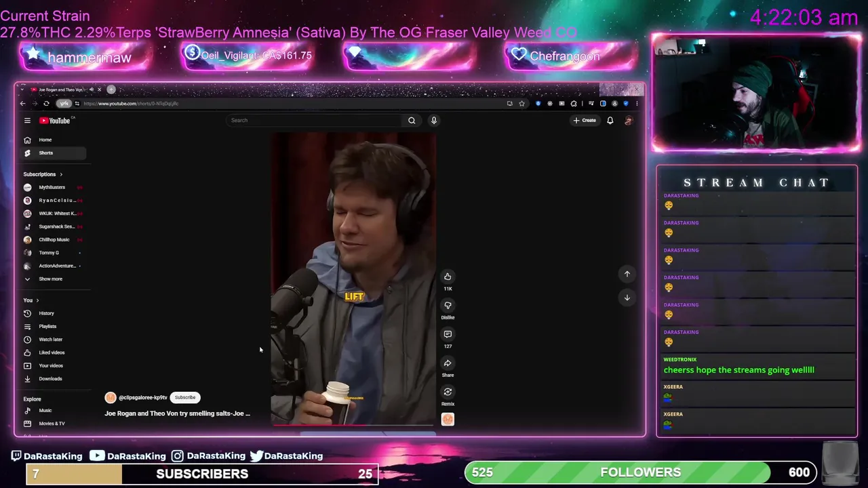
Task: Click the followers goal progress bar
Action: 640,472
